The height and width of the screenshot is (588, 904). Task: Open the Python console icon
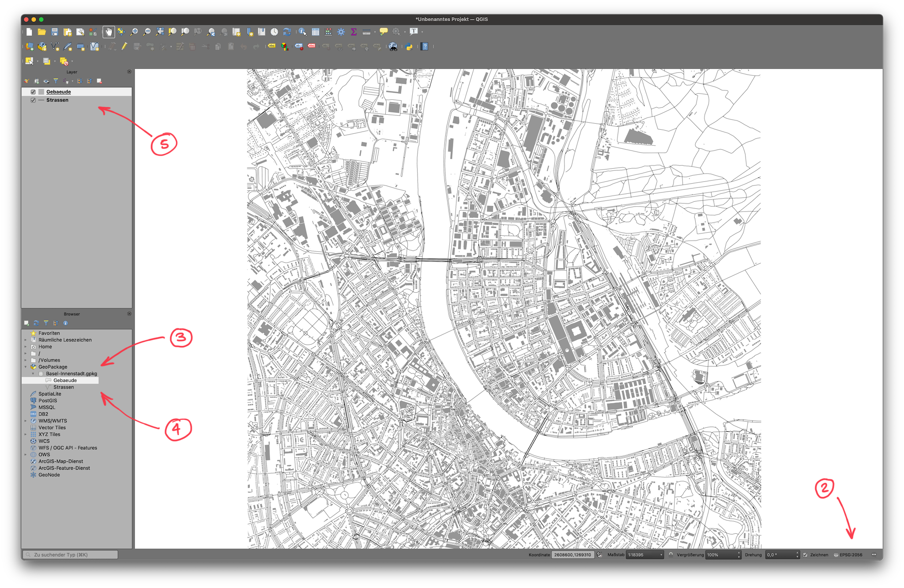409,47
